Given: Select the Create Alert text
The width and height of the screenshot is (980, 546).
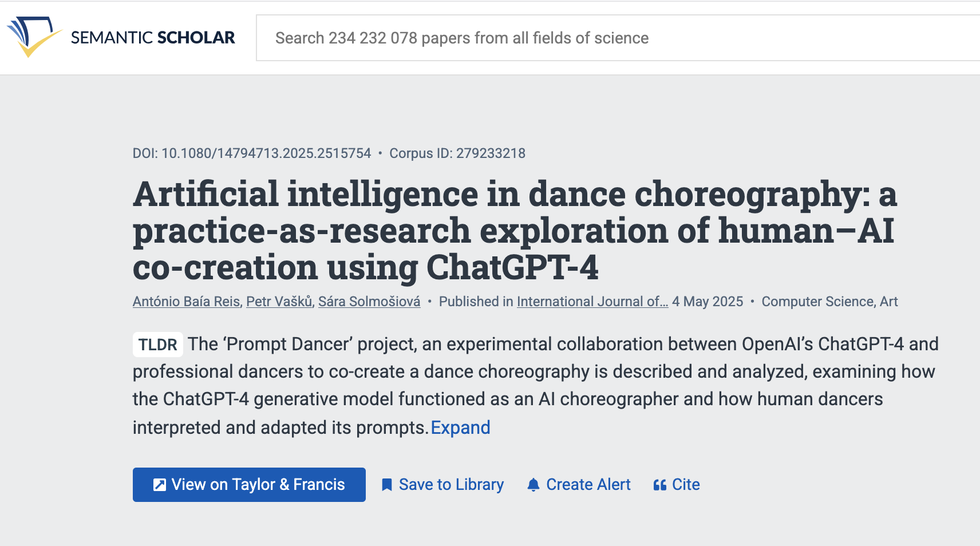Looking at the screenshot, I should point(588,485).
